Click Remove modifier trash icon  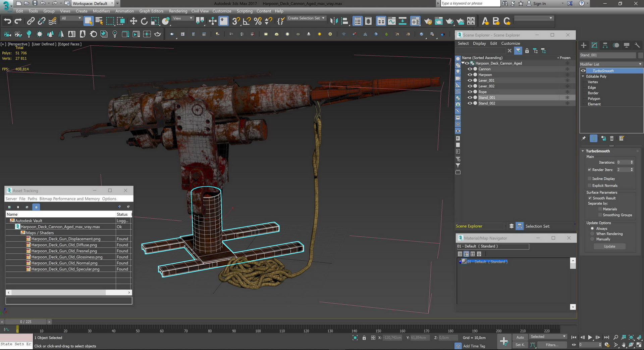(611, 138)
